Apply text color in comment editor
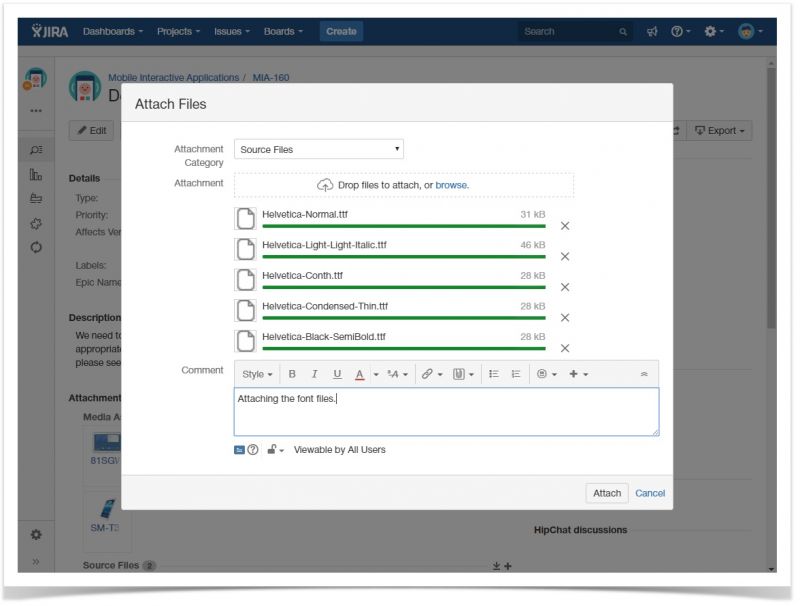Viewport: 800px width, 606px height. click(x=359, y=374)
